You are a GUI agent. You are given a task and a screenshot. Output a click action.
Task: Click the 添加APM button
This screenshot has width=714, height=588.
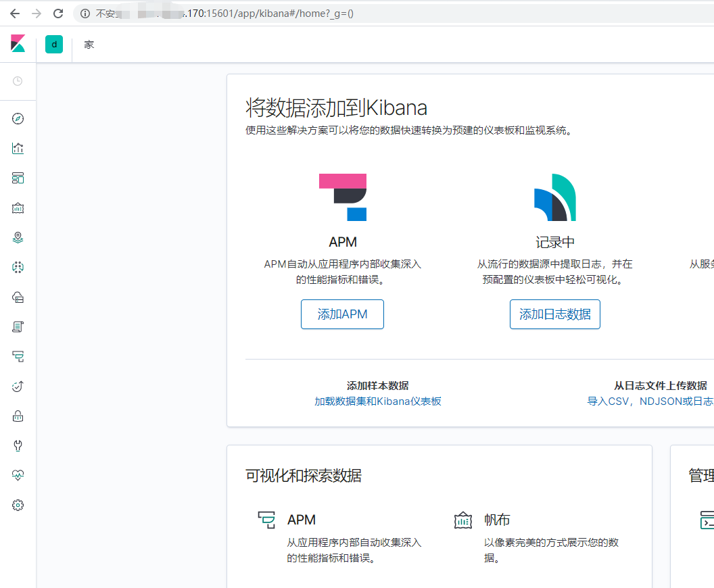(342, 314)
